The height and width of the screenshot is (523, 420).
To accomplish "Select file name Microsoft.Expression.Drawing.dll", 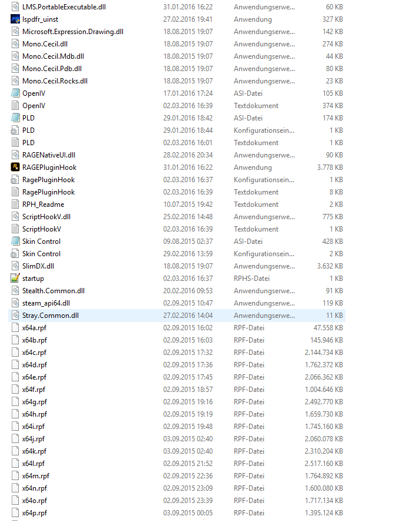I will coord(73,32).
